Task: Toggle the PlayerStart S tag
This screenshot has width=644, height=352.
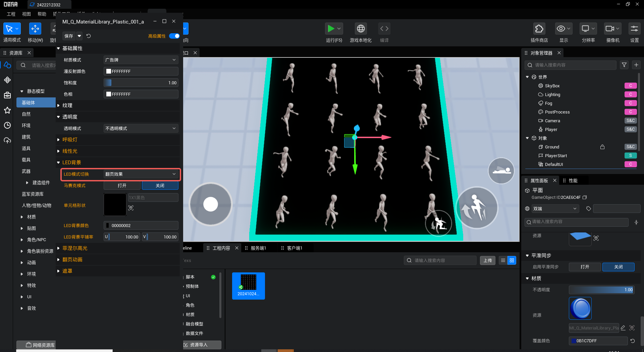Action: [x=631, y=156]
